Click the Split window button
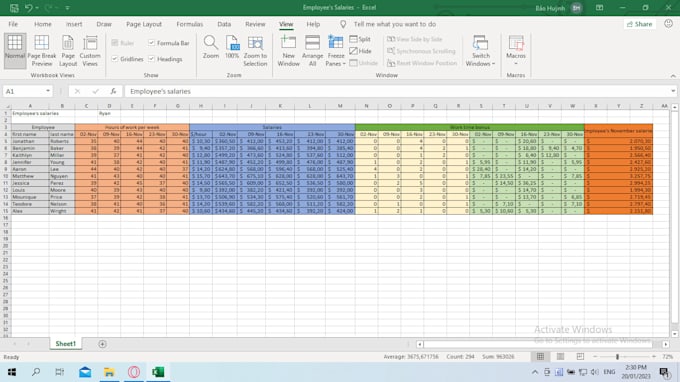The image size is (680, 382). (x=360, y=39)
